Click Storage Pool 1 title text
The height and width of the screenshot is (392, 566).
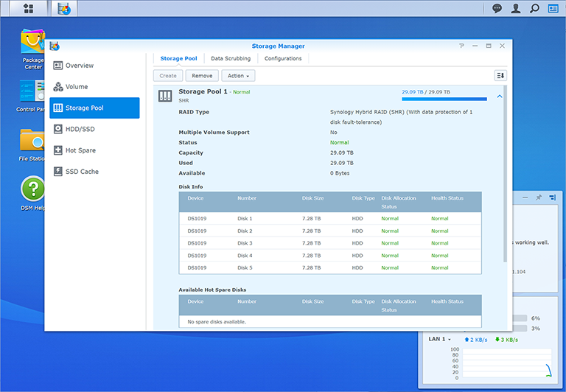click(x=203, y=91)
